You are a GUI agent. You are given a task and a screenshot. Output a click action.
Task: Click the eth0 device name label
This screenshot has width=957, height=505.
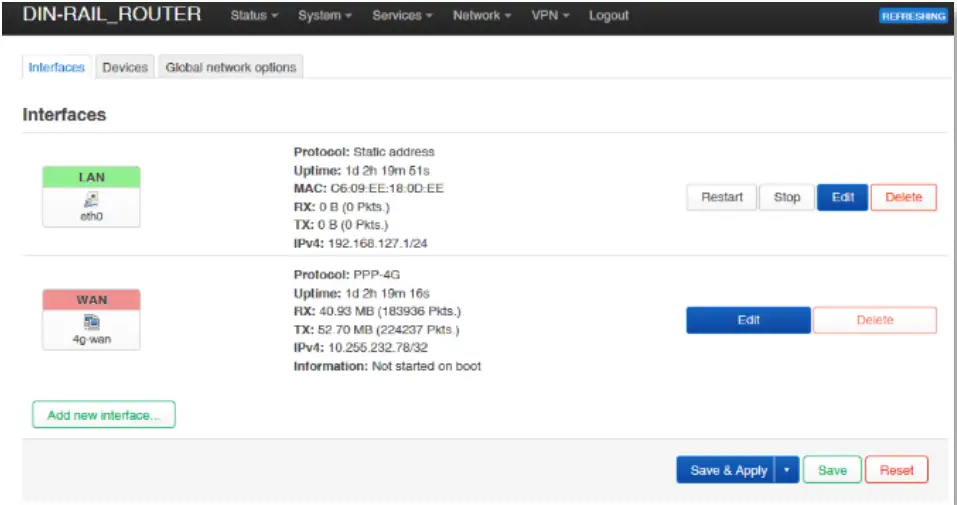click(x=92, y=216)
